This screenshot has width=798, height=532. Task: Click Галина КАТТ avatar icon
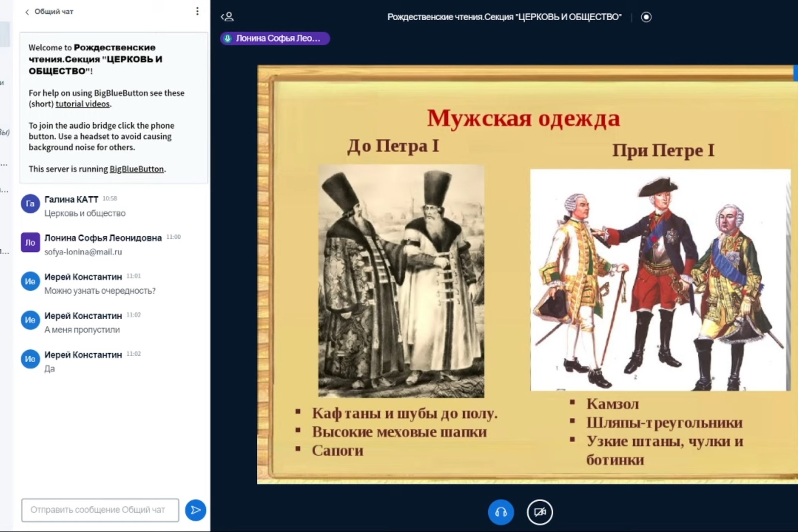[x=30, y=204]
